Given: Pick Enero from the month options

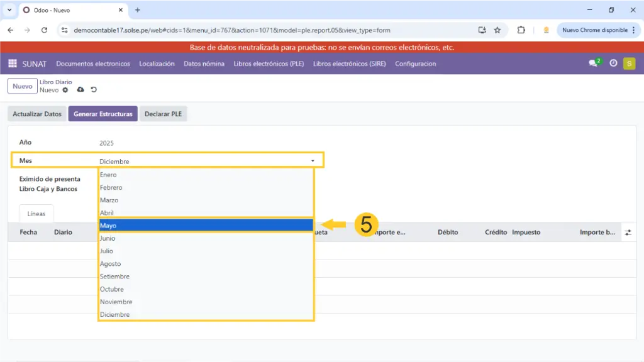Looking at the screenshot, I should click(x=206, y=175).
